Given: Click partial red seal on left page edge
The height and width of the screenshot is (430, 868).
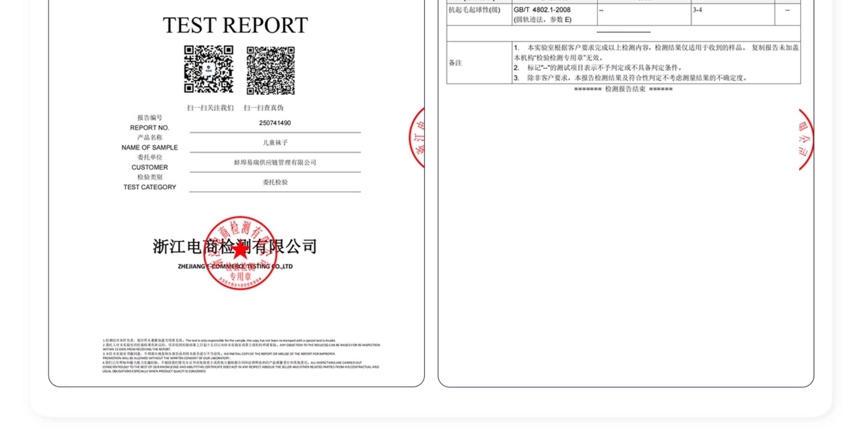Looking at the screenshot, I should [x=418, y=138].
